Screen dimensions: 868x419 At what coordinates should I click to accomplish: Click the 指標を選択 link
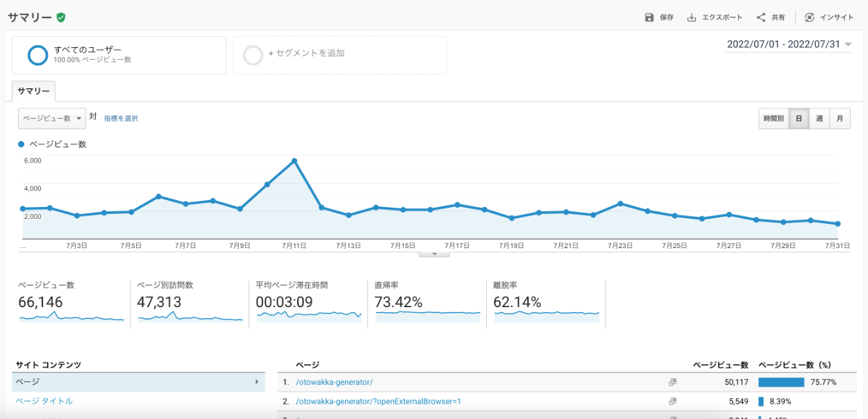[x=121, y=119]
